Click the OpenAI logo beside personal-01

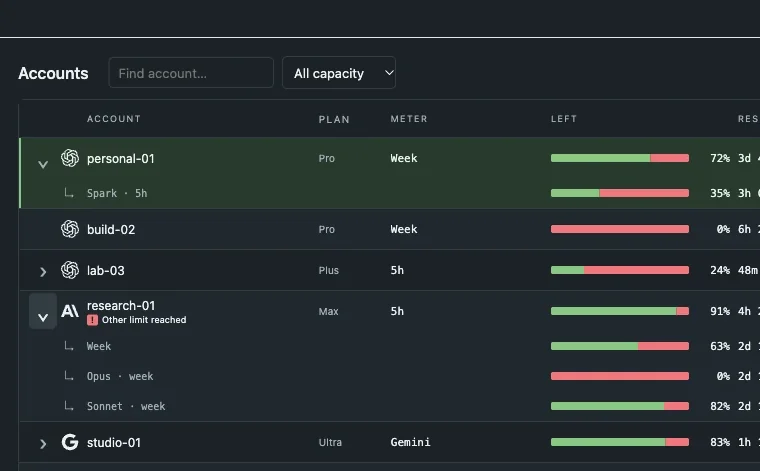point(70,158)
